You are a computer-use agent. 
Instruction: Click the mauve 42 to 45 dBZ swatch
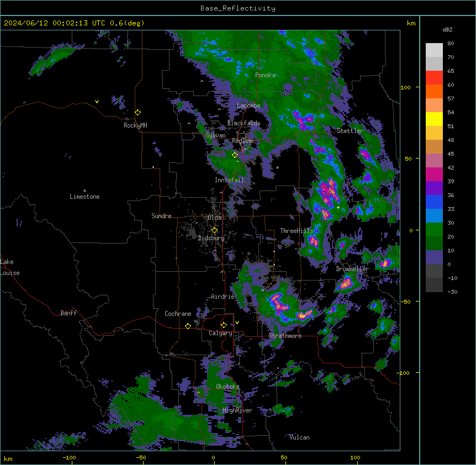tap(434, 161)
